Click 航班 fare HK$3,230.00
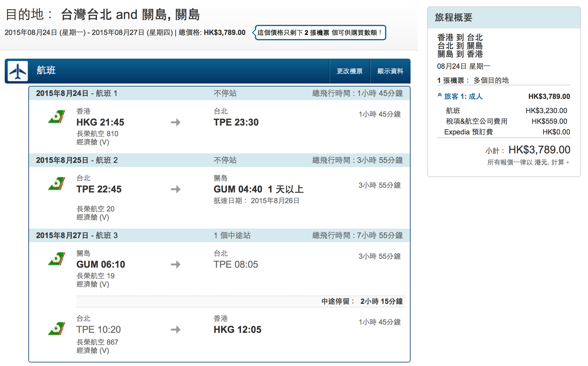Image resolution: width=588 pixels, height=366 pixels. point(546,111)
